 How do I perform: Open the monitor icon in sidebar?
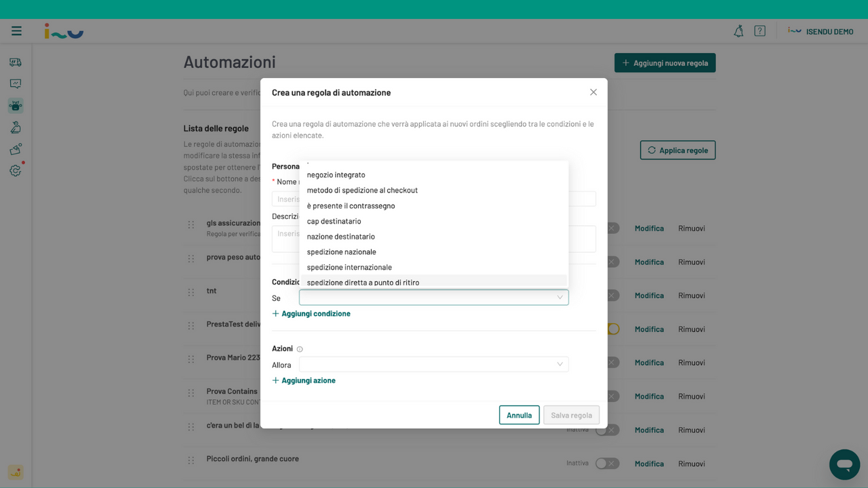tap(16, 84)
